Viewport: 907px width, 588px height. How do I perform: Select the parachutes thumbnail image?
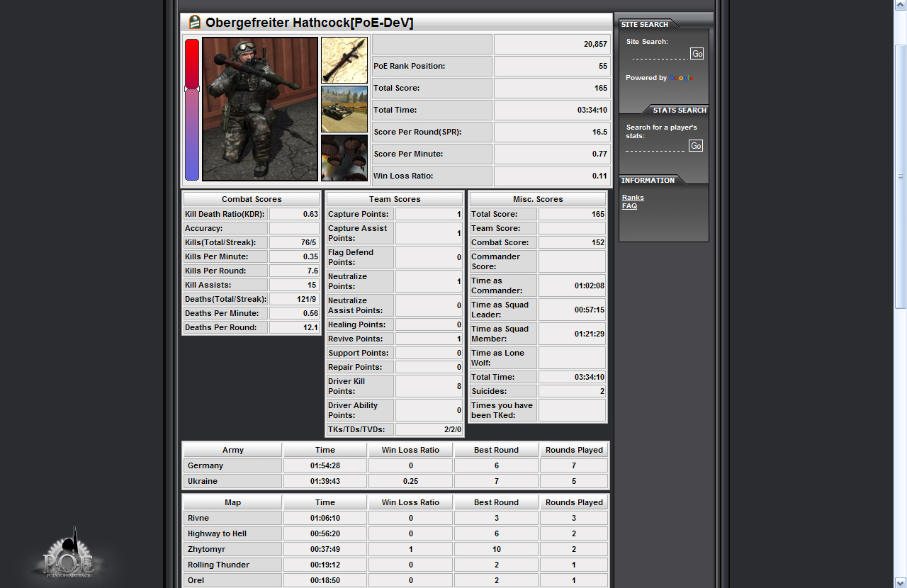[x=344, y=157]
